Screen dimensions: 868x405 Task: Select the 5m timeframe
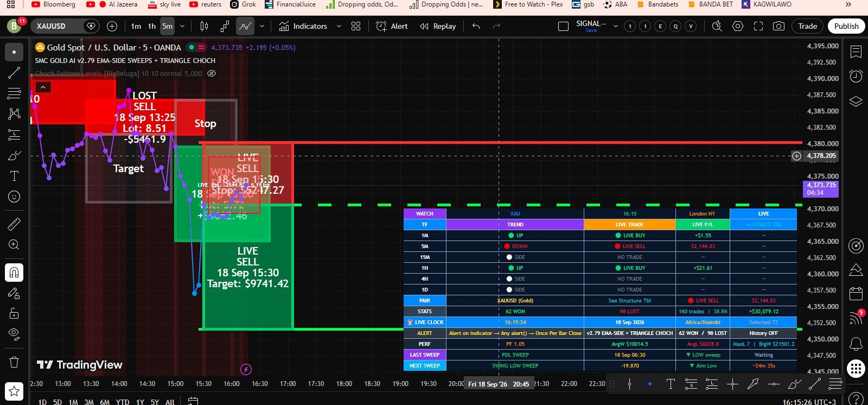[167, 26]
